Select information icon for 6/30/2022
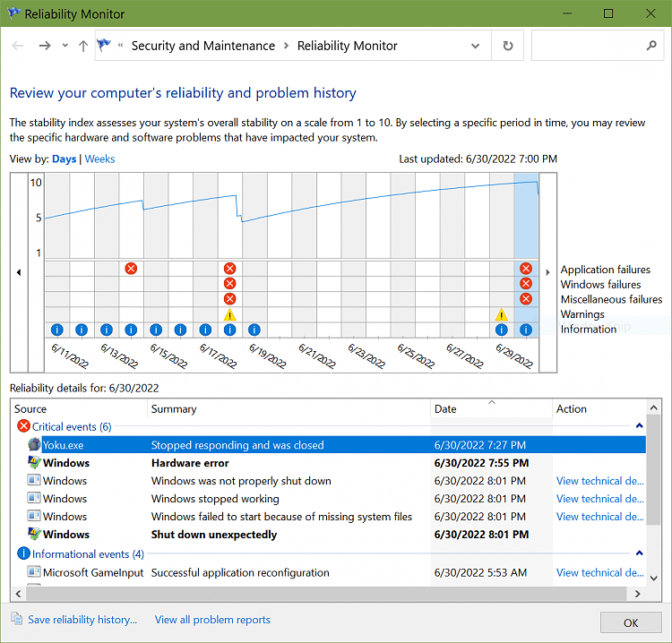Screen dimensions: 672x643 click(x=526, y=330)
